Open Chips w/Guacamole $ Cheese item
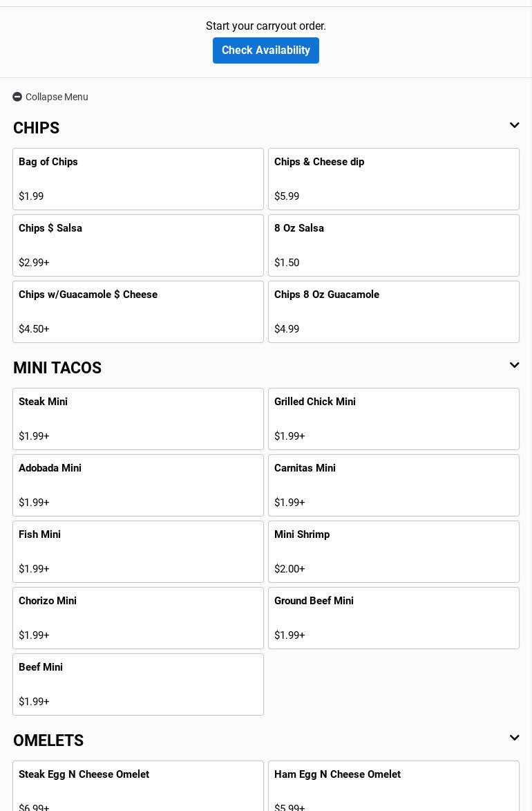532x811 pixels. tap(138, 312)
